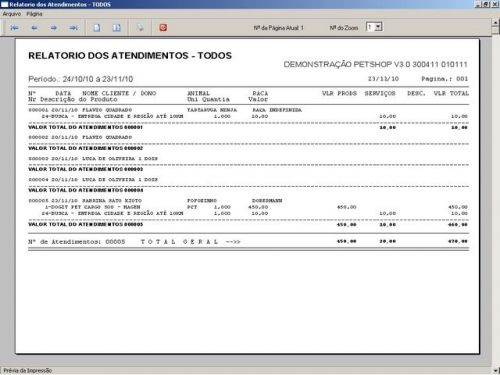
Task: Click 'VALOR TOTAL DO ATENDIMENTOS 000003' row
Action: coord(248,169)
